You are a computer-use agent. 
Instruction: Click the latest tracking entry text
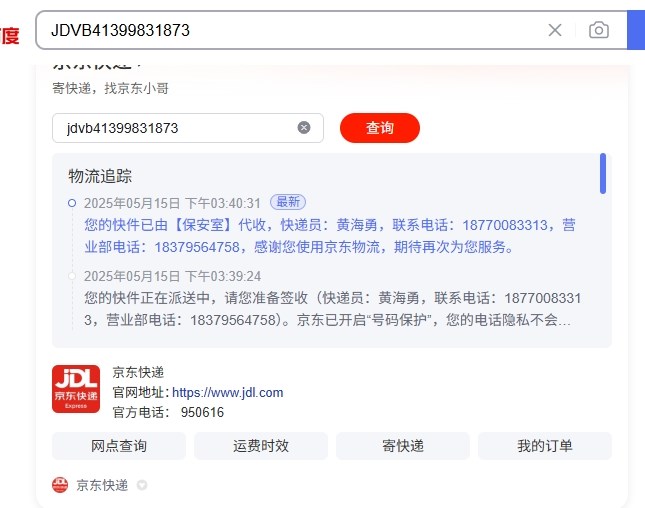330,236
